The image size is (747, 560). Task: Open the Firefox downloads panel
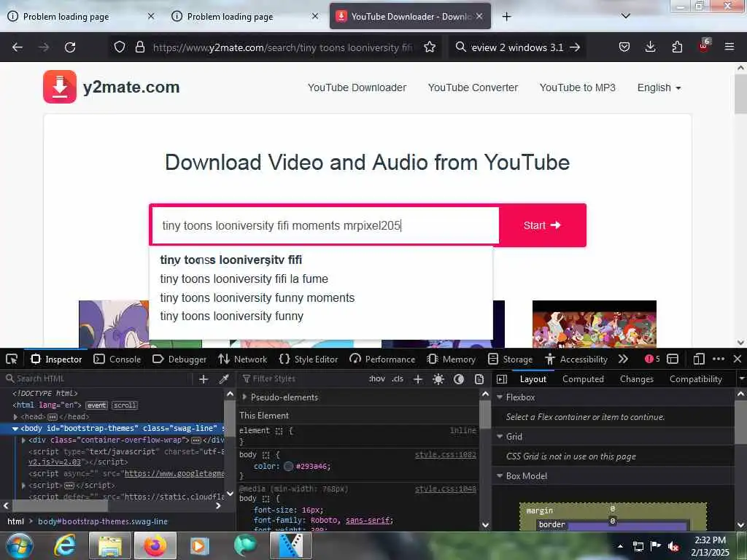(x=650, y=47)
